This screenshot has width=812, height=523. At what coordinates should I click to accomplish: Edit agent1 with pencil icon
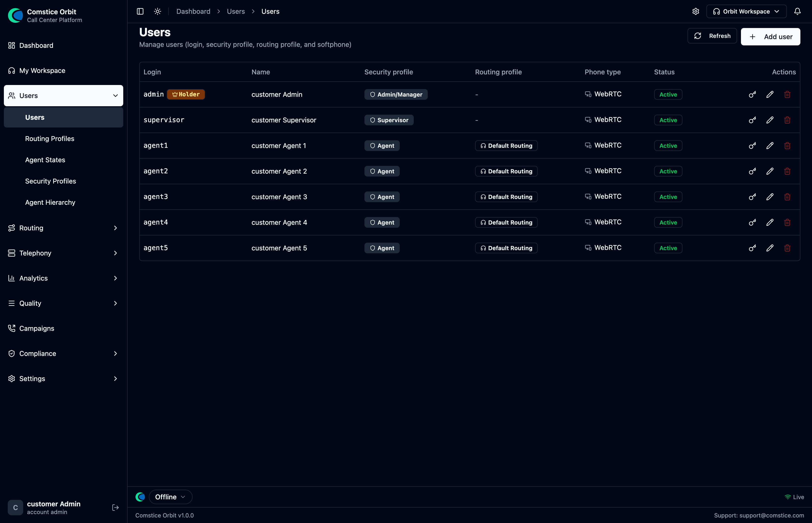770,146
